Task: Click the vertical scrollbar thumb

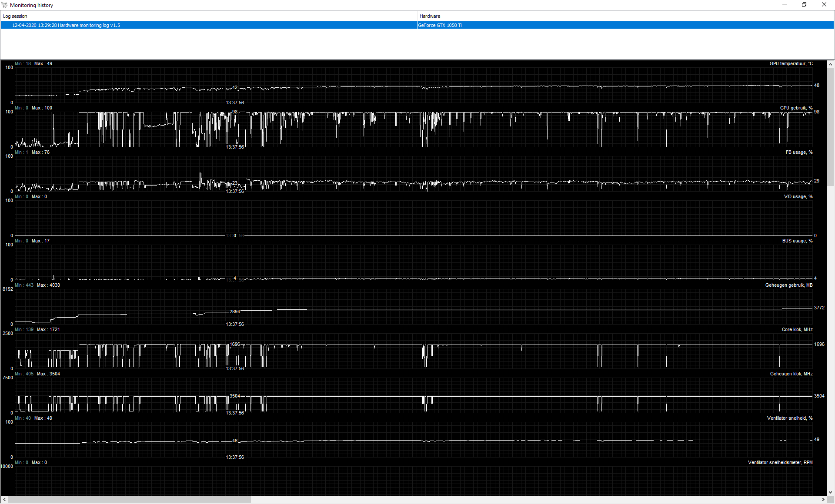Action: pyautogui.click(x=830, y=126)
